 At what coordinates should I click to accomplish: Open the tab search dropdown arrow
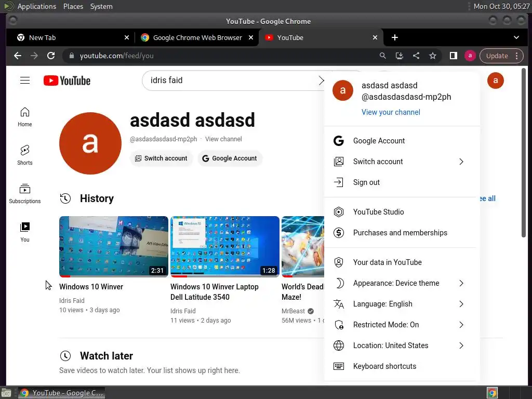coord(516,37)
